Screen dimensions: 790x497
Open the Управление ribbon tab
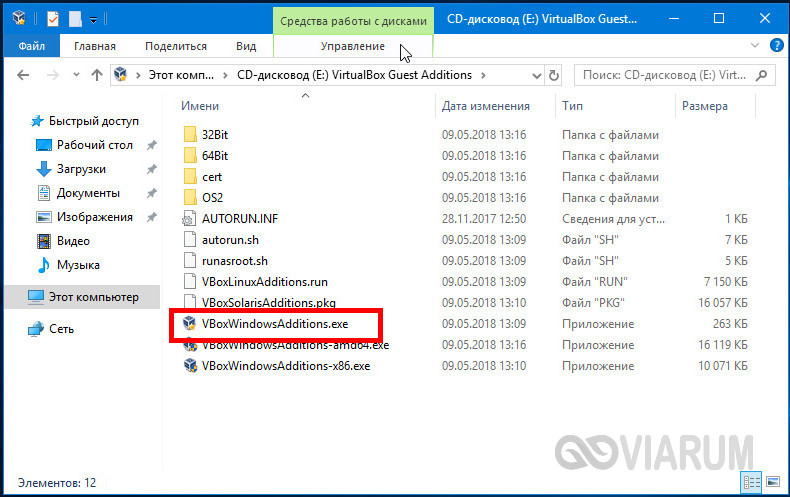(x=353, y=46)
